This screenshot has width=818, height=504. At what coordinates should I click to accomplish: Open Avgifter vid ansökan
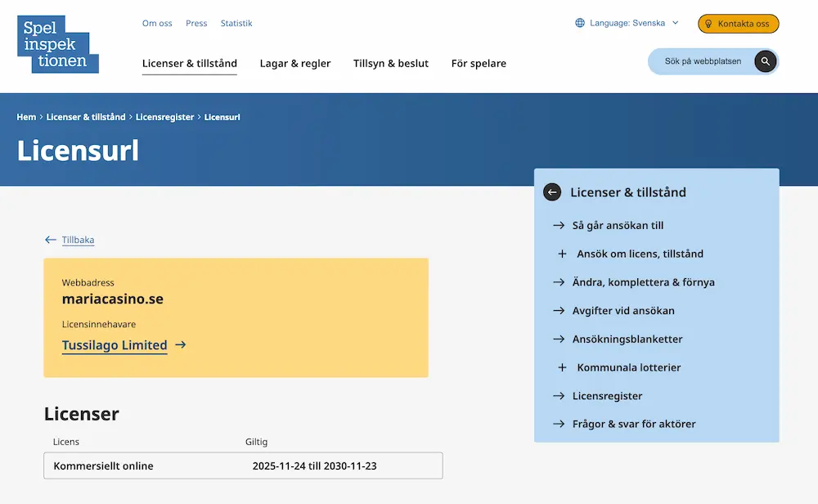[623, 310]
